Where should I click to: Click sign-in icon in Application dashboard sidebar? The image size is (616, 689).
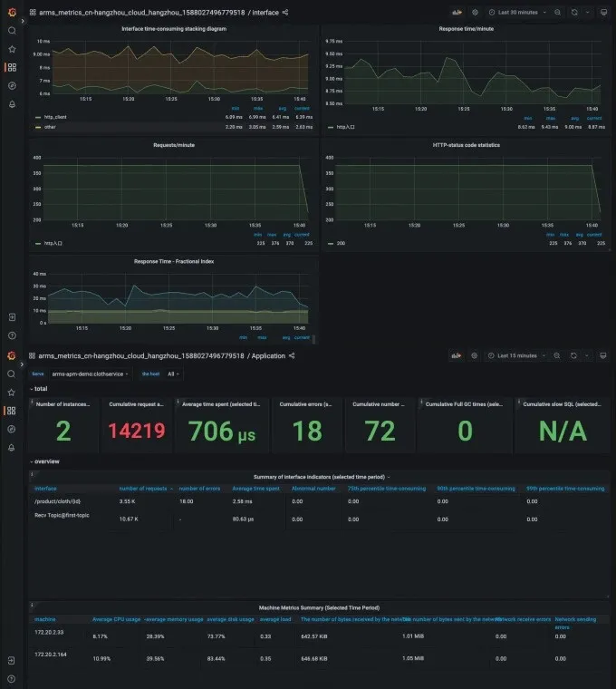click(x=12, y=660)
